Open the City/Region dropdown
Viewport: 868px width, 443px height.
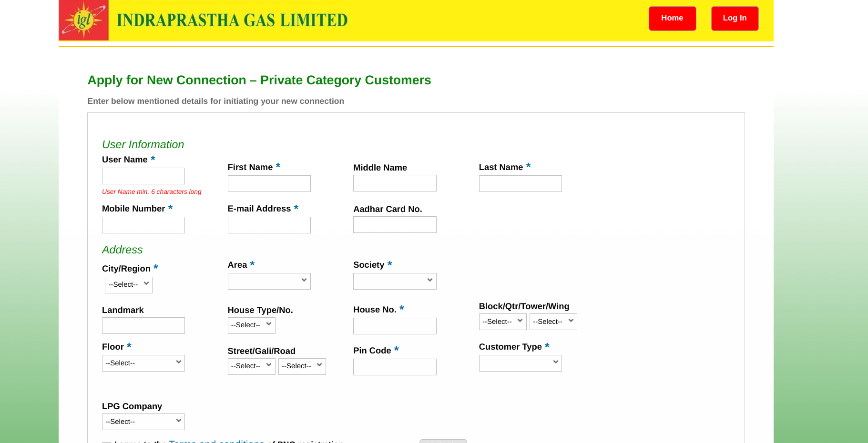129,285
